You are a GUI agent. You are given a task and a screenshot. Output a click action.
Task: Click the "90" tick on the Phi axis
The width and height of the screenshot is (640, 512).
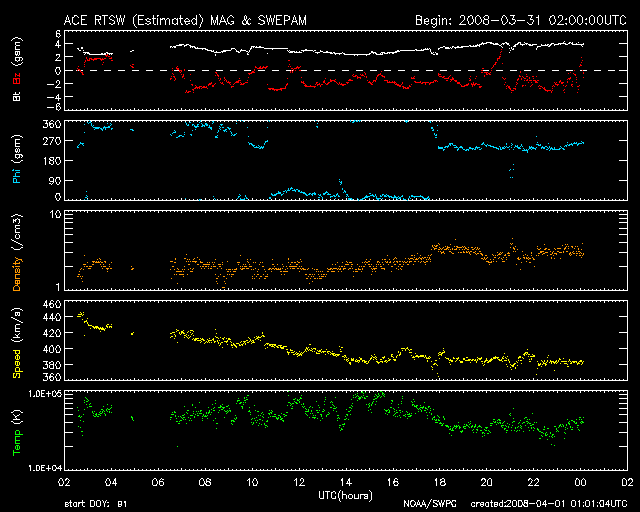[x=56, y=180]
